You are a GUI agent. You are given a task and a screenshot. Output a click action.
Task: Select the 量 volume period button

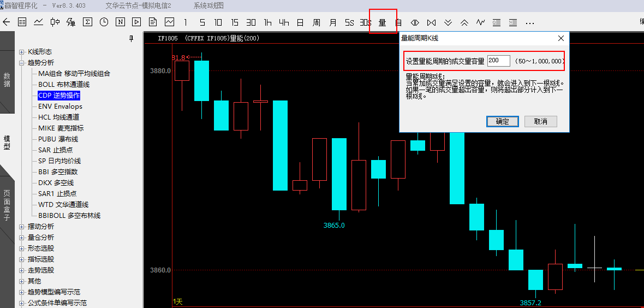tap(383, 22)
